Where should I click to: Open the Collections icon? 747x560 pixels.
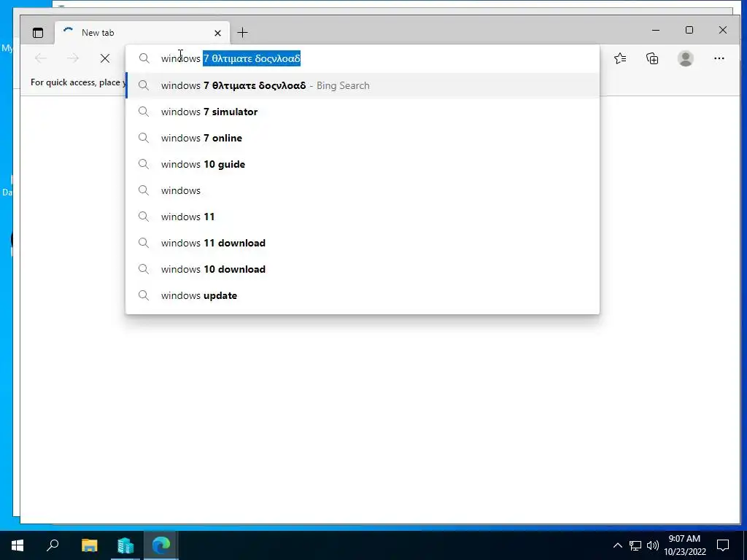pyautogui.click(x=652, y=58)
